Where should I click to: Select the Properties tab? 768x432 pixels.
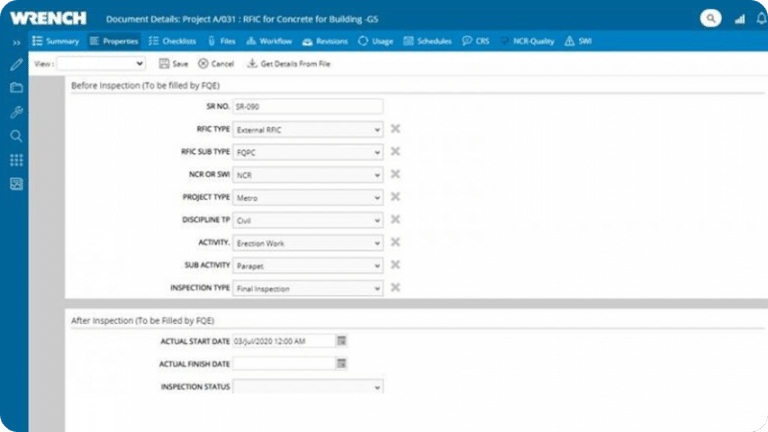tap(114, 41)
